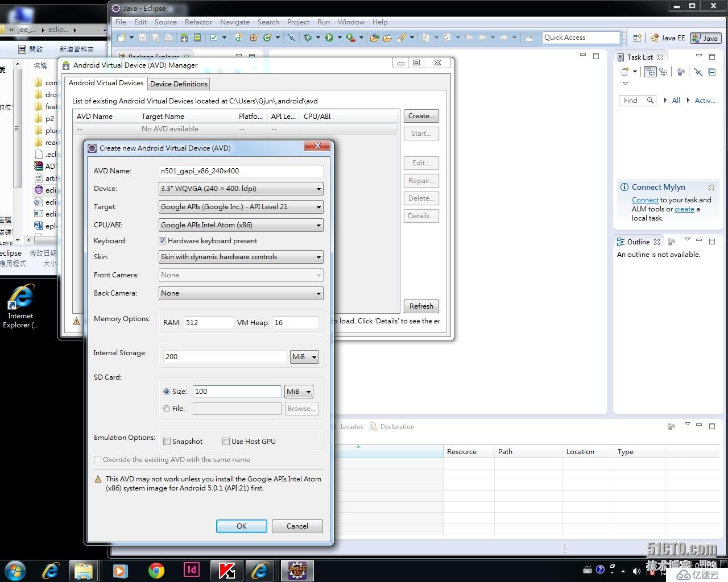This screenshot has width=728, height=582.
Task: Select Android Virtual Devices tab
Action: pos(106,83)
